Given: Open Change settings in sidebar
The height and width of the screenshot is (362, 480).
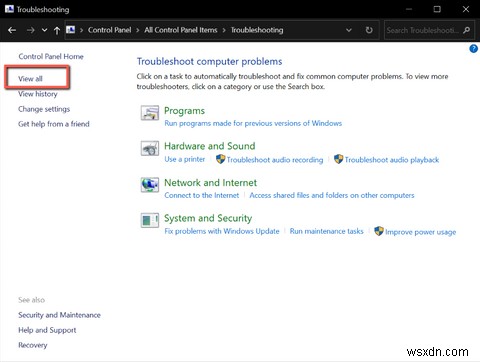Looking at the screenshot, I should (44, 109).
